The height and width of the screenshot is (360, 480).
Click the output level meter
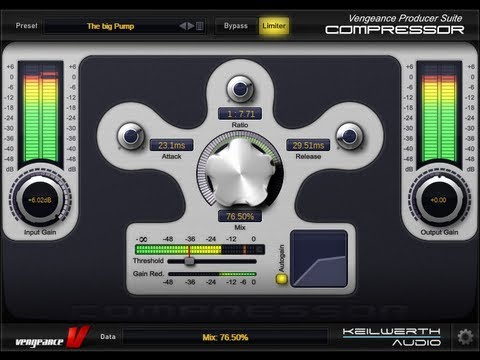[x=439, y=112]
